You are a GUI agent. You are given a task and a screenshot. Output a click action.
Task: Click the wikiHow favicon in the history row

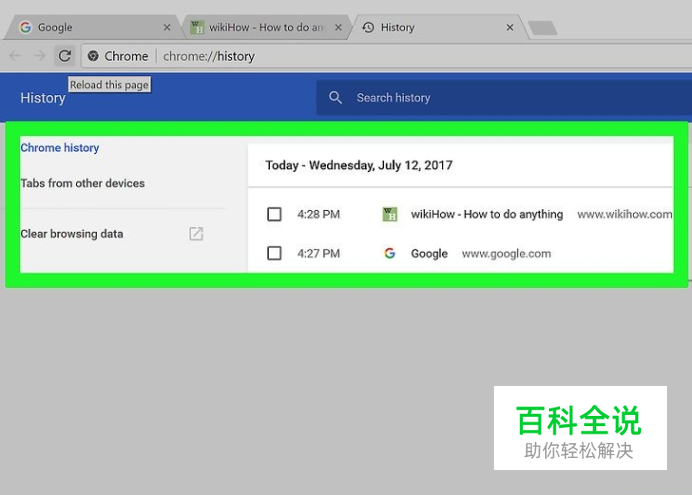point(390,214)
